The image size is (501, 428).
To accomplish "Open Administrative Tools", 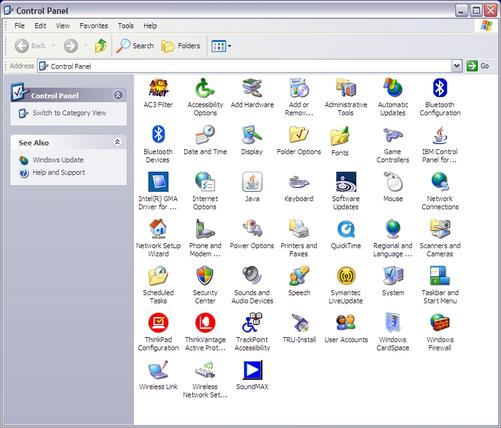I will click(x=346, y=97).
